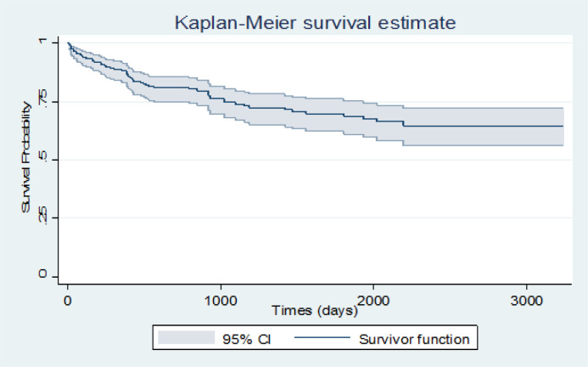Click the horizontal gridline at .25
The image size is (588, 367).
314,217
